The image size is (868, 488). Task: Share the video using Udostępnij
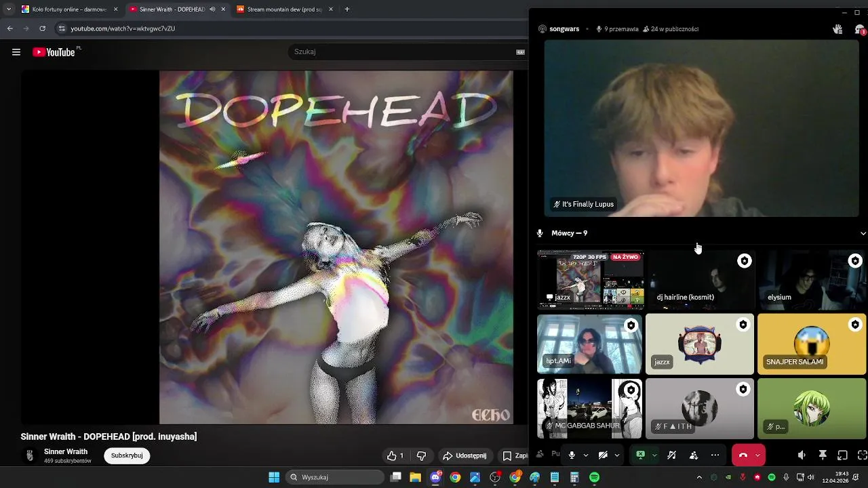pyautogui.click(x=465, y=456)
